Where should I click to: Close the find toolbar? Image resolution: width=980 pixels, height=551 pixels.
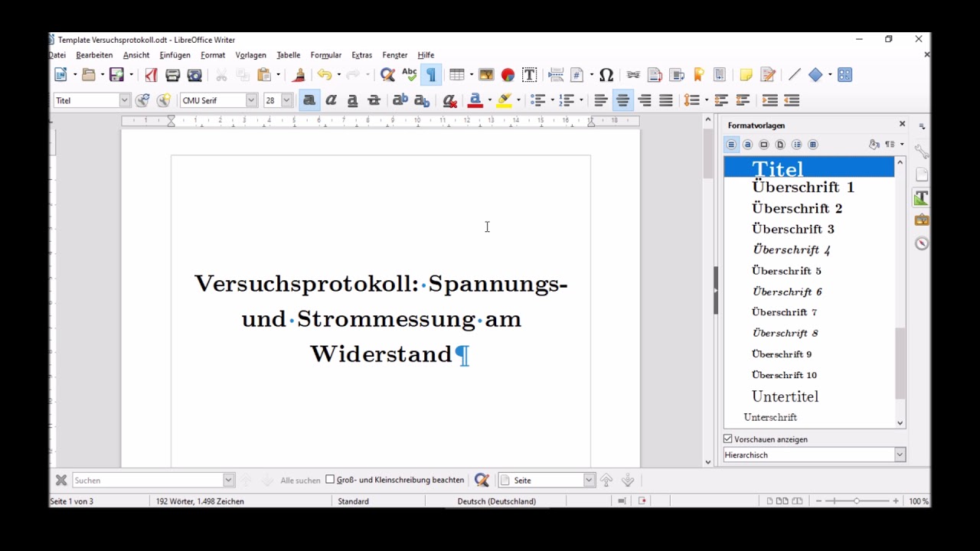coord(61,480)
